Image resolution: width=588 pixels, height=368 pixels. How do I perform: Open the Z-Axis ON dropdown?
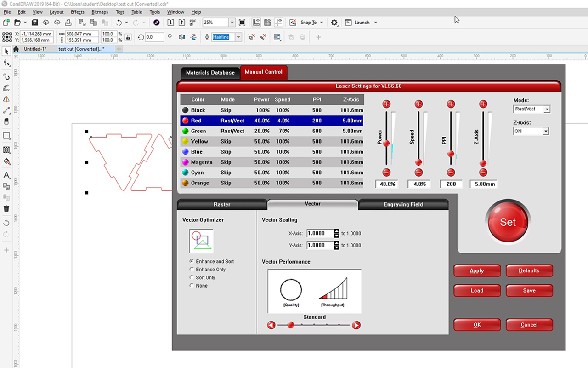click(x=546, y=131)
